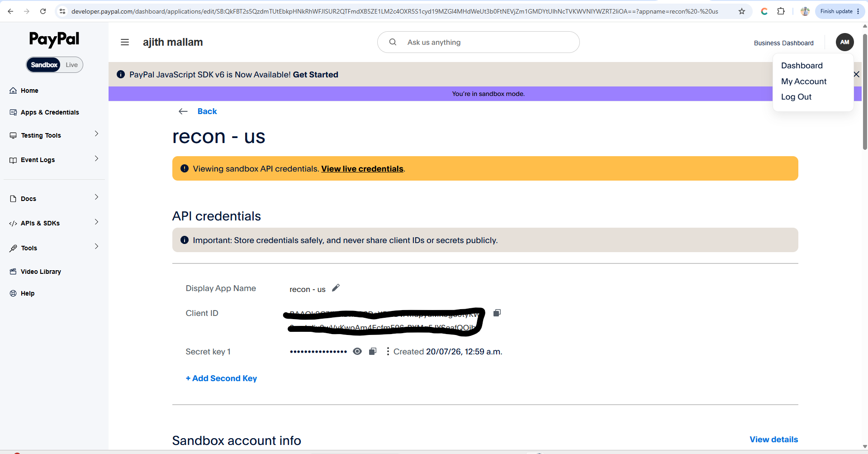868x454 pixels.
Task: Copy Secret key 1
Action: click(x=372, y=351)
